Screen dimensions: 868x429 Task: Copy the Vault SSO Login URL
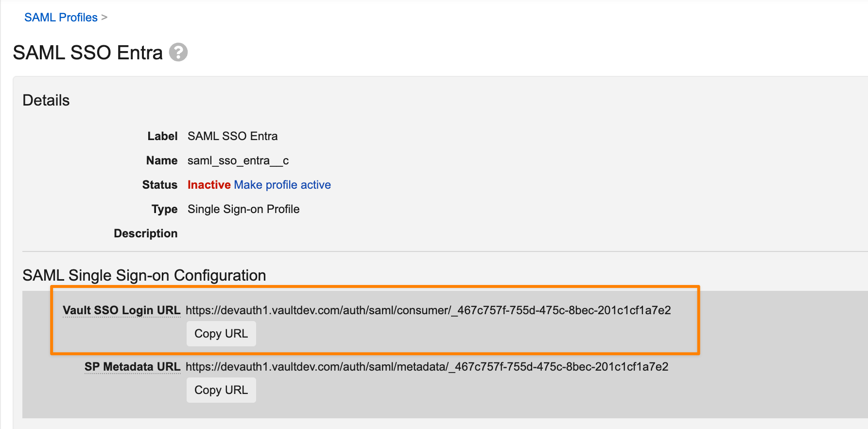(x=221, y=334)
